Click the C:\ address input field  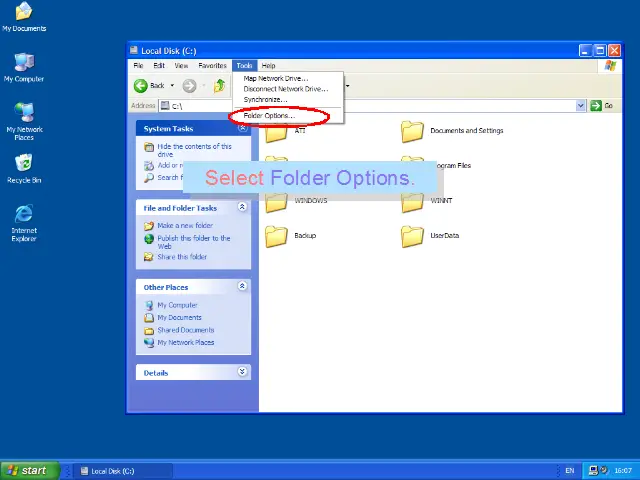pos(367,106)
